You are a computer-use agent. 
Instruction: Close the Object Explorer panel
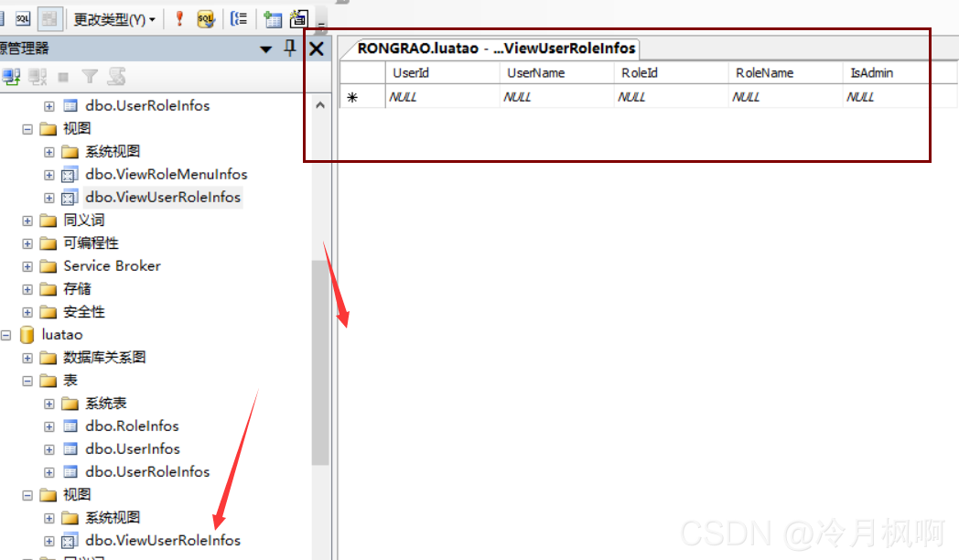(317, 48)
